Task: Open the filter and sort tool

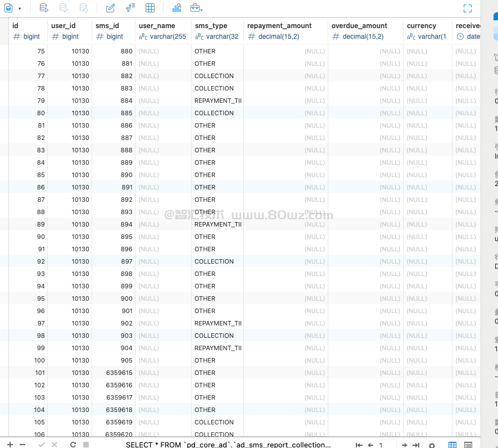Action: point(130,8)
